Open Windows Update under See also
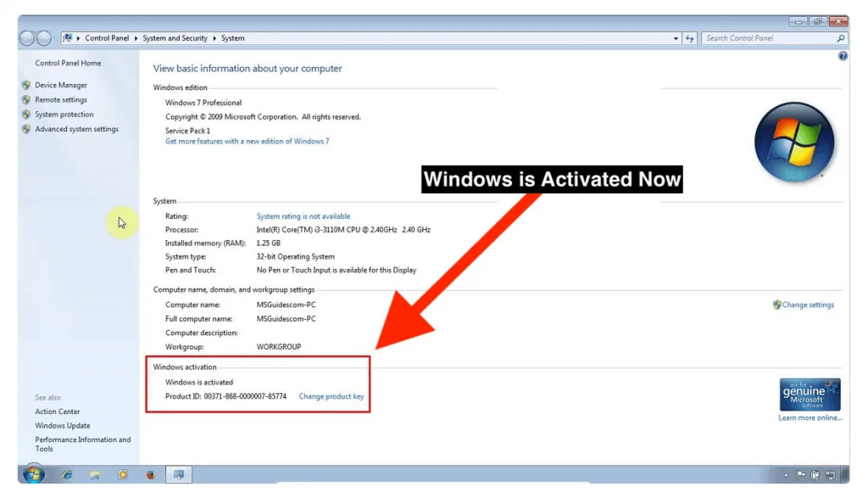The image size is (868, 498). pos(63,425)
